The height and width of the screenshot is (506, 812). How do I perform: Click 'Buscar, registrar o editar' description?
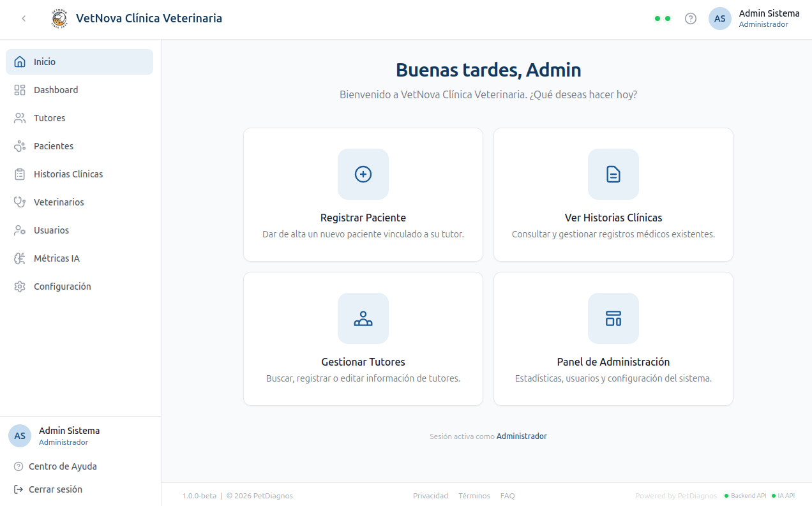coord(363,378)
